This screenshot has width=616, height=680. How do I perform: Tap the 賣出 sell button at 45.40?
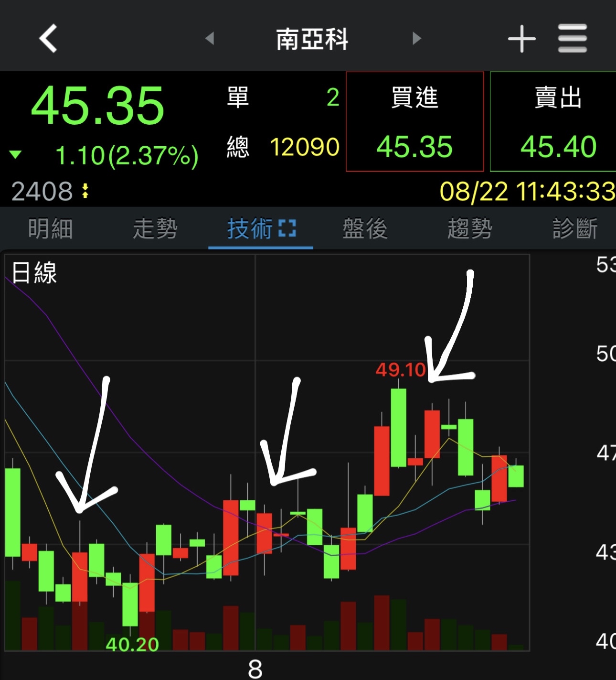click(x=553, y=121)
